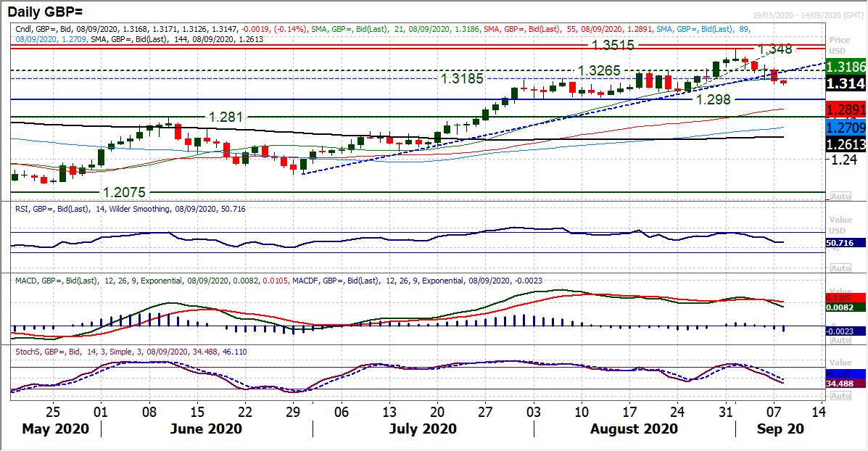Select the 1.3515 resistance level label
This screenshot has width=868, height=451.
click(x=613, y=46)
